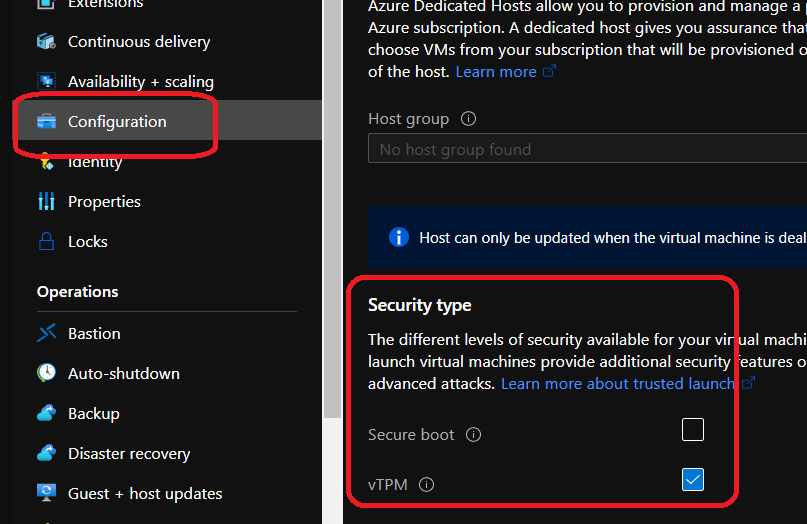Viewport: 807px width, 524px height.
Task: Open the Host group dropdown
Action: click(x=587, y=150)
